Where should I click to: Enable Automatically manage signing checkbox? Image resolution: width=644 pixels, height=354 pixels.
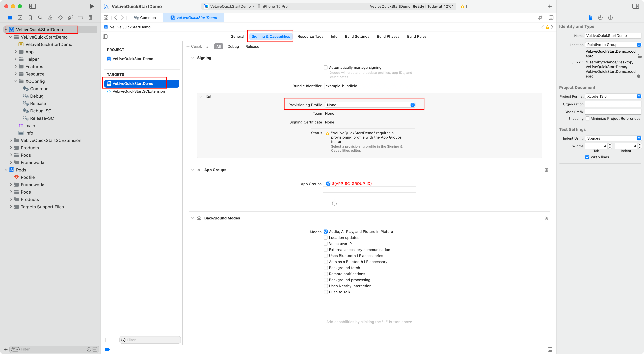pyautogui.click(x=326, y=67)
